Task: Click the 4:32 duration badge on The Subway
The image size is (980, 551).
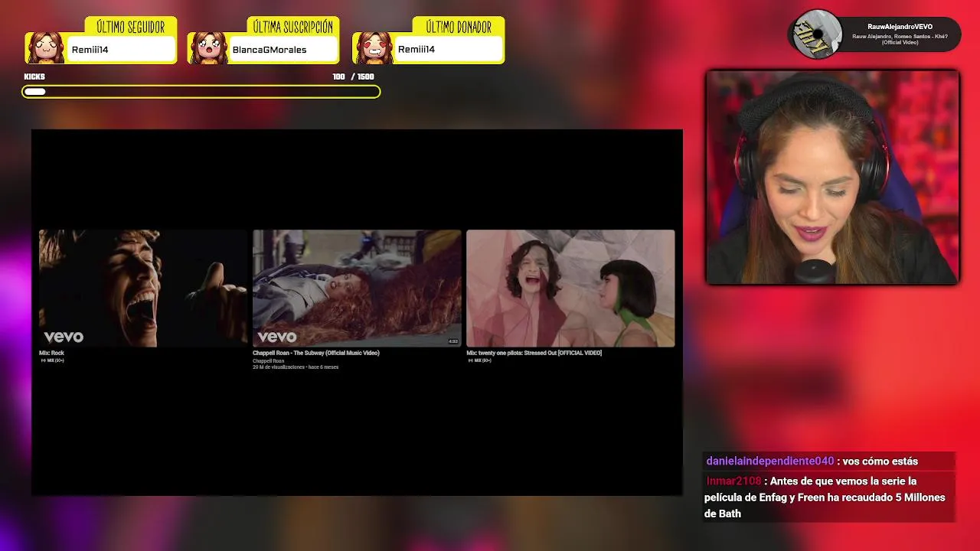Action: (x=453, y=341)
